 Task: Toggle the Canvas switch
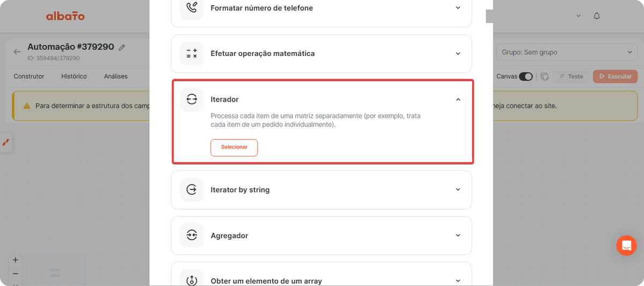[525, 76]
